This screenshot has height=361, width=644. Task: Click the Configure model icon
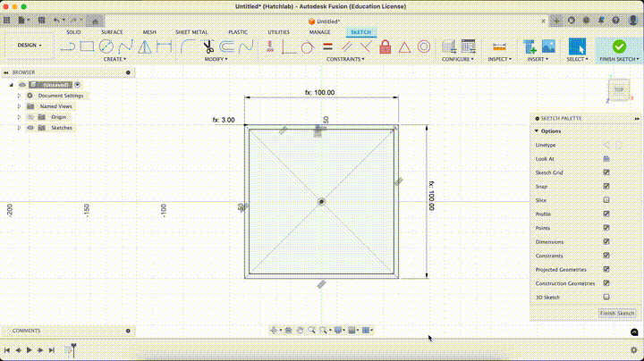448,46
